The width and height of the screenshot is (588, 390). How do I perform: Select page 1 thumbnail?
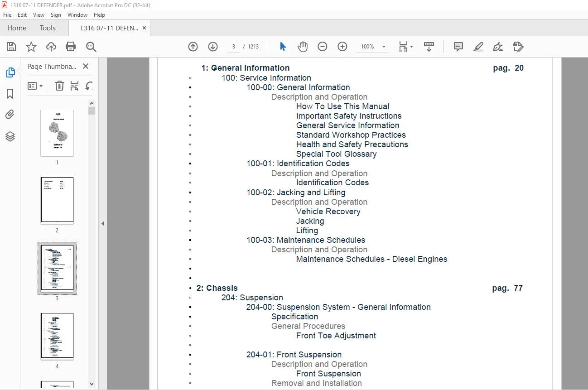pyautogui.click(x=57, y=133)
